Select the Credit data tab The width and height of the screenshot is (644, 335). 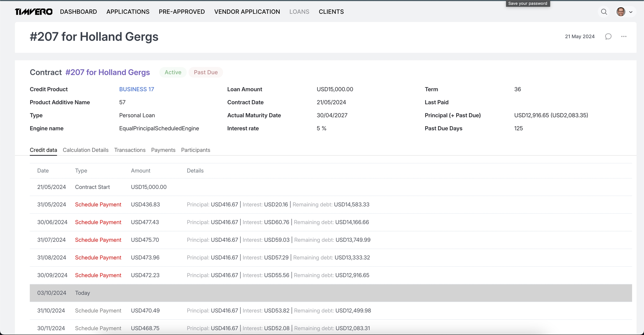[43, 150]
